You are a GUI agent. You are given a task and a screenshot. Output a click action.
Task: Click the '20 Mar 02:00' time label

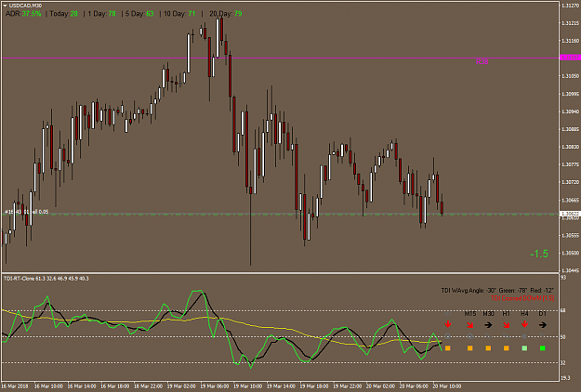click(380, 386)
